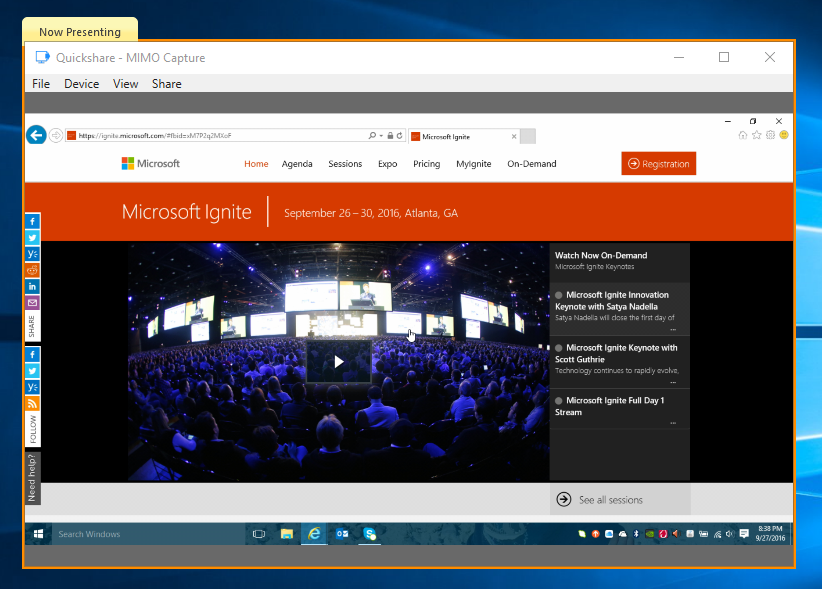Image resolution: width=822 pixels, height=589 pixels.
Task: Expand ellipsis under Scott Guthrie keynote
Action: (673, 382)
